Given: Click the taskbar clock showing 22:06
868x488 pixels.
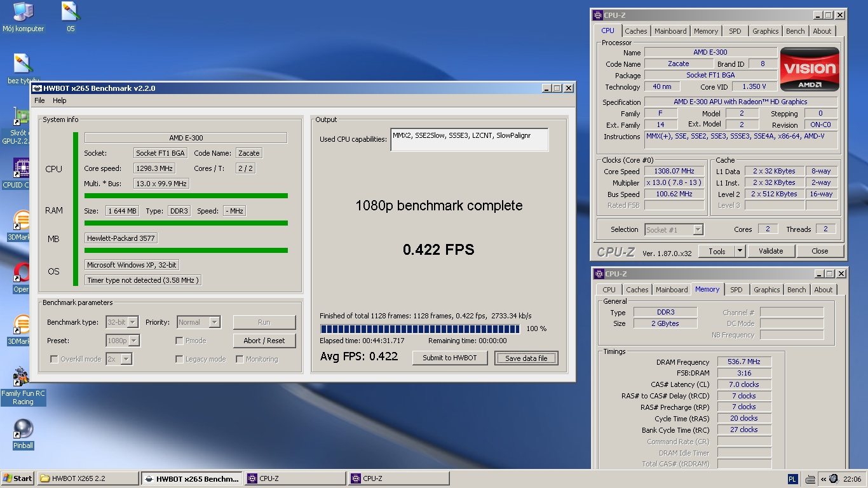Looking at the screenshot, I should (x=852, y=479).
